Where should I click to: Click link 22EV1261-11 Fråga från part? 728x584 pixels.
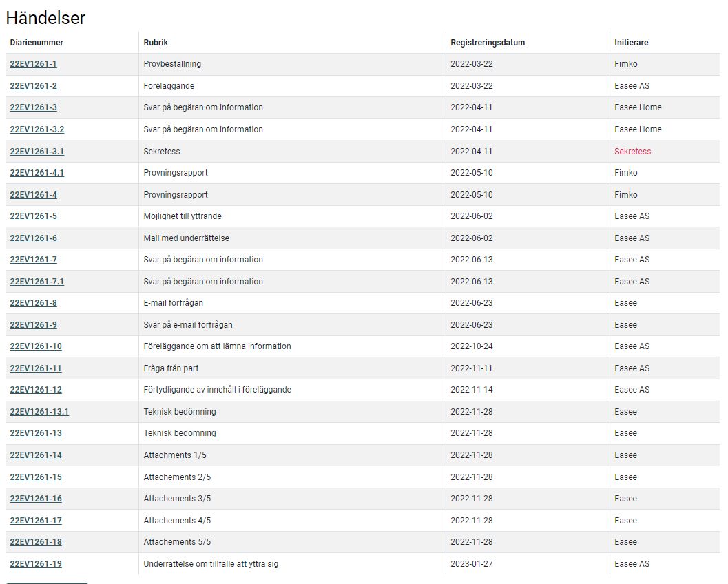pyautogui.click(x=36, y=368)
